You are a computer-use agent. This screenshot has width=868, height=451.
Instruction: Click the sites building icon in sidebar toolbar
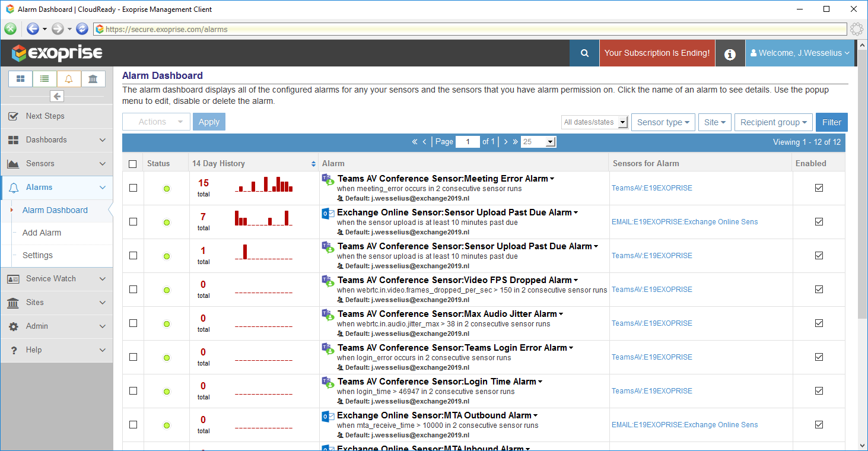pyautogui.click(x=93, y=79)
